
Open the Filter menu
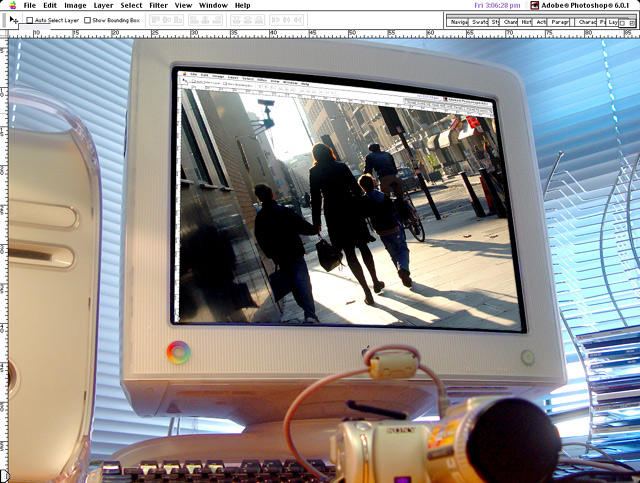pyautogui.click(x=158, y=5)
